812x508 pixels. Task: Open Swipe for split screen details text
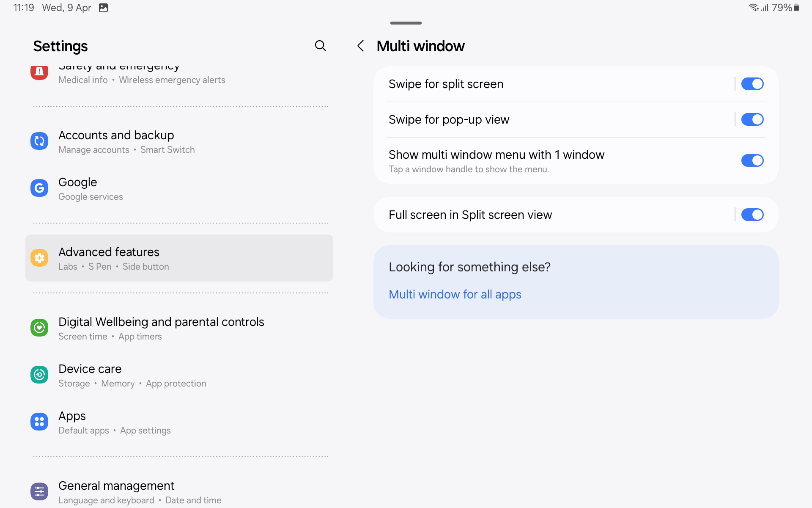(446, 84)
